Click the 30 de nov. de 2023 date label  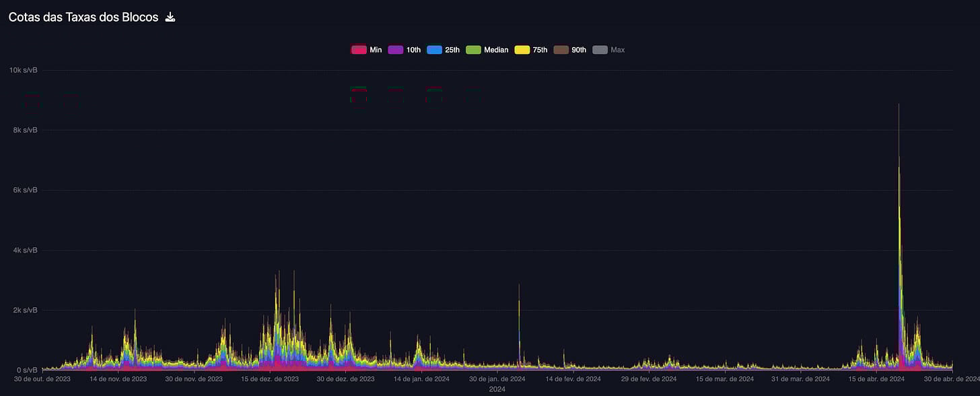194,379
